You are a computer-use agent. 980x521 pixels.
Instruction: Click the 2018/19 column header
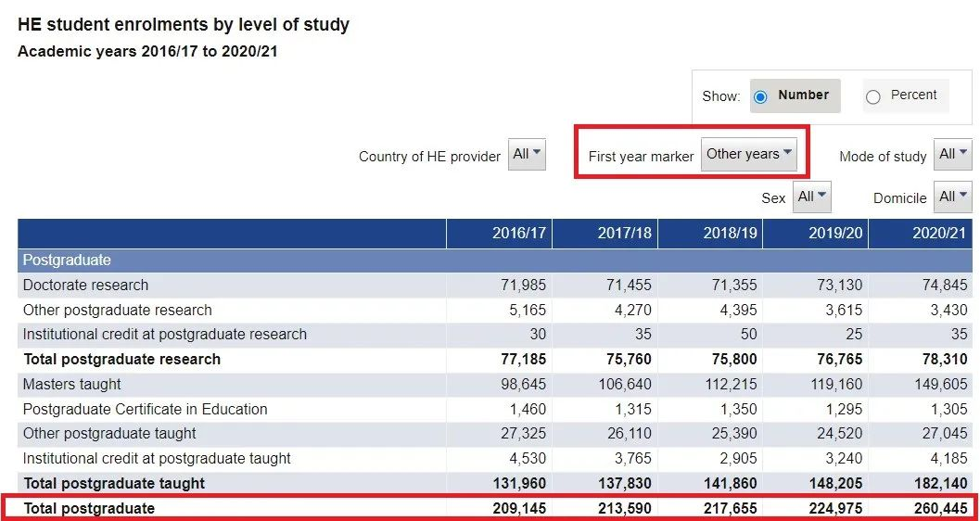click(730, 234)
